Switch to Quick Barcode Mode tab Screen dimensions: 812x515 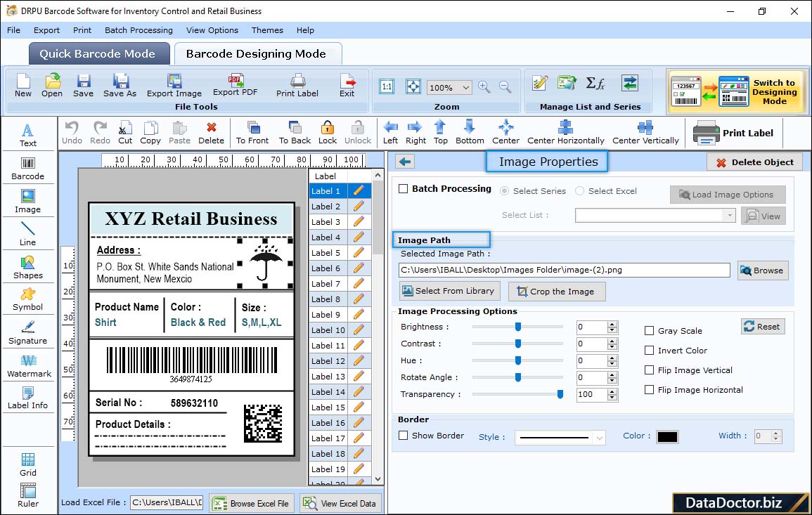coord(99,54)
